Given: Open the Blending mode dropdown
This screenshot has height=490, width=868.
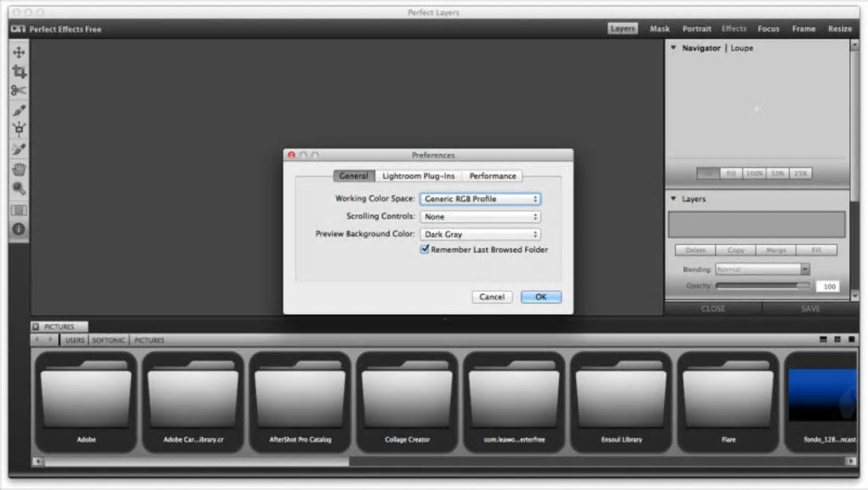Looking at the screenshot, I should [x=762, y=269].
